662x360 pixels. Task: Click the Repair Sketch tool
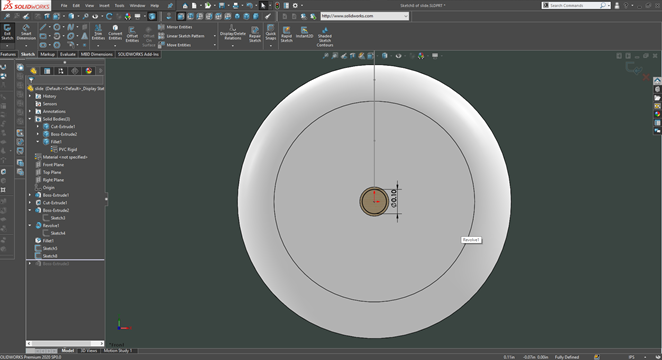pos(255,34)
